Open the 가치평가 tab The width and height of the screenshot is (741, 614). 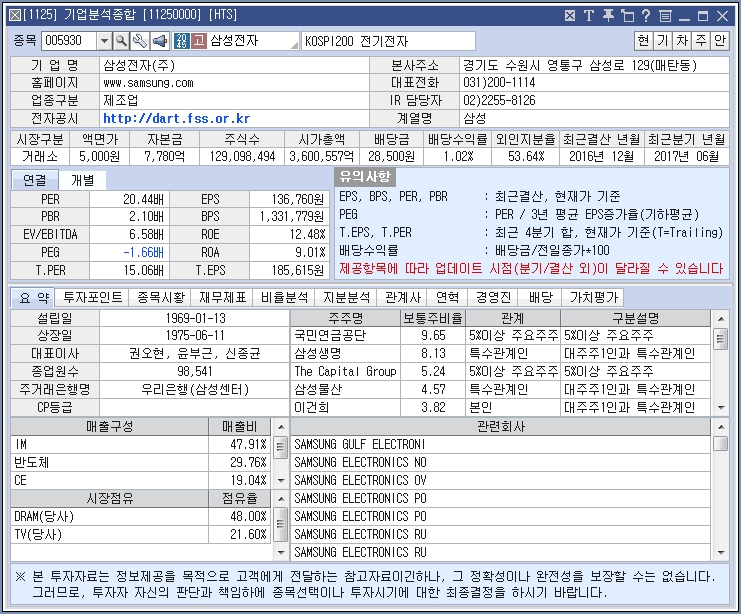[594, 297]
